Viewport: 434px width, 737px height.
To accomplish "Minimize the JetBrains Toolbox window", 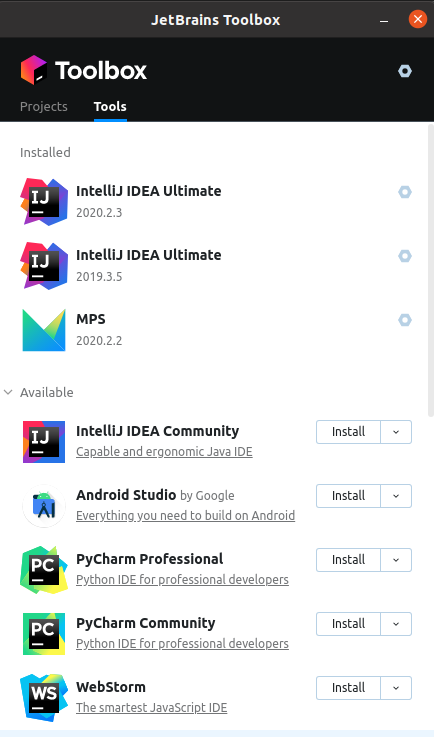I will [x=384, y=20].
